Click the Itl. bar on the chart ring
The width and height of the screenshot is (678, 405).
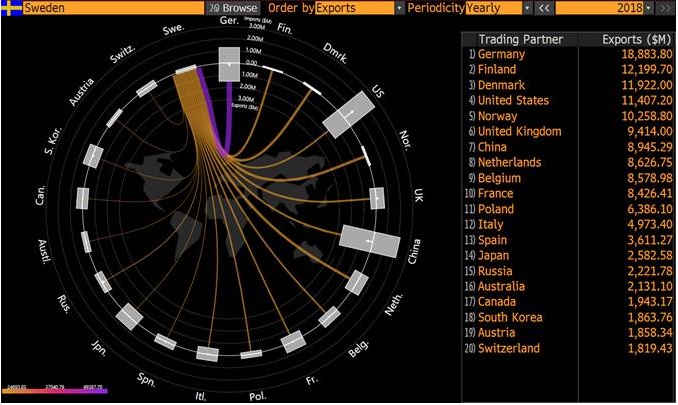point(208,354)
